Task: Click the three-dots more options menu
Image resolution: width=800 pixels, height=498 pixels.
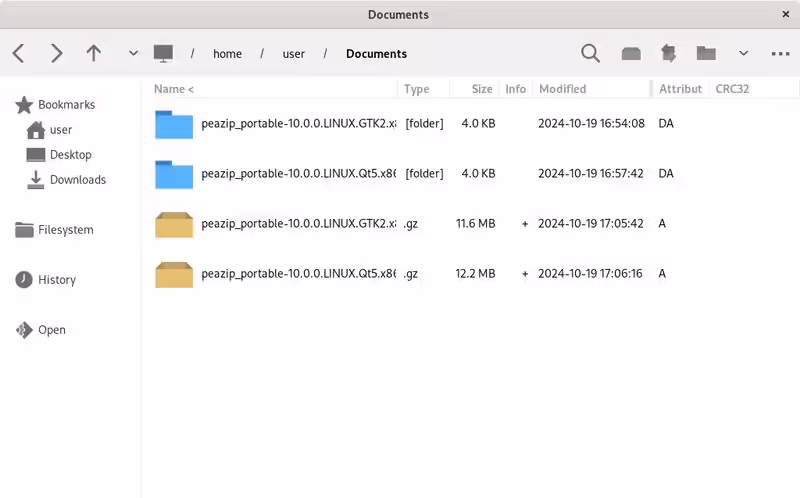Action: 780,54
